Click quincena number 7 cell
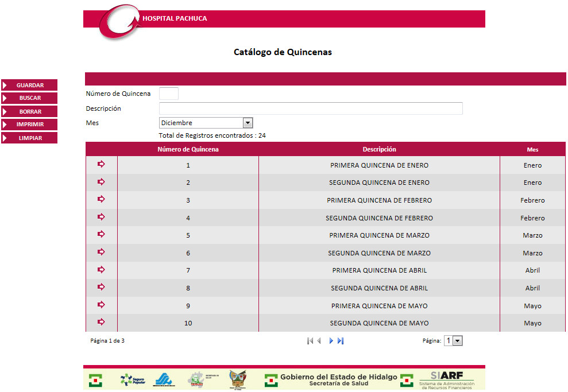The image size is (568, 392). 188,270
